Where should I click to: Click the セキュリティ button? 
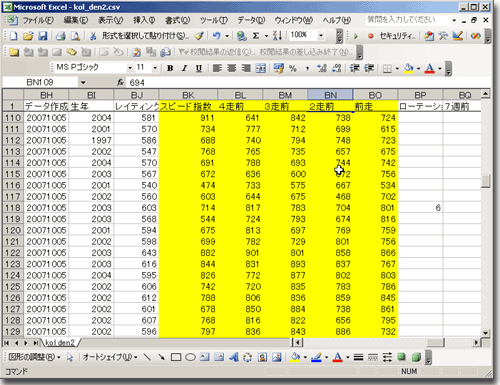[x=397, y=36]
